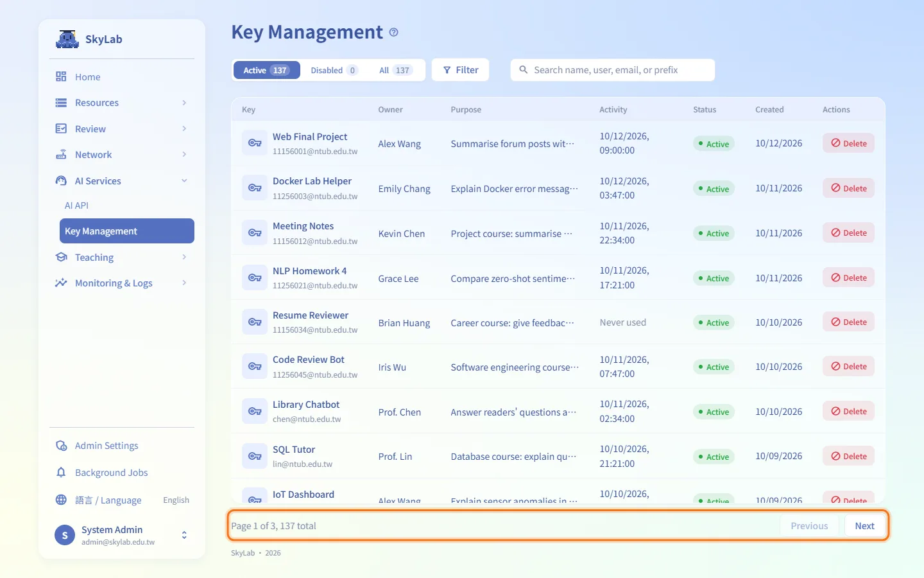Open the Home dashboard icon
Screen dimensions: 924x578
pyautogui.click(x=61, y=77)
